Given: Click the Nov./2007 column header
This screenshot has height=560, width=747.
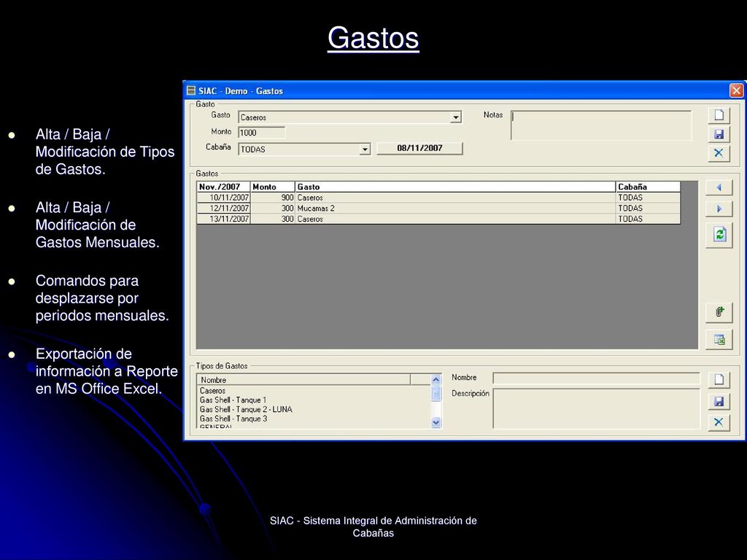Looking at the screenshot, I should pyautogui.click(x=223, y=187).
